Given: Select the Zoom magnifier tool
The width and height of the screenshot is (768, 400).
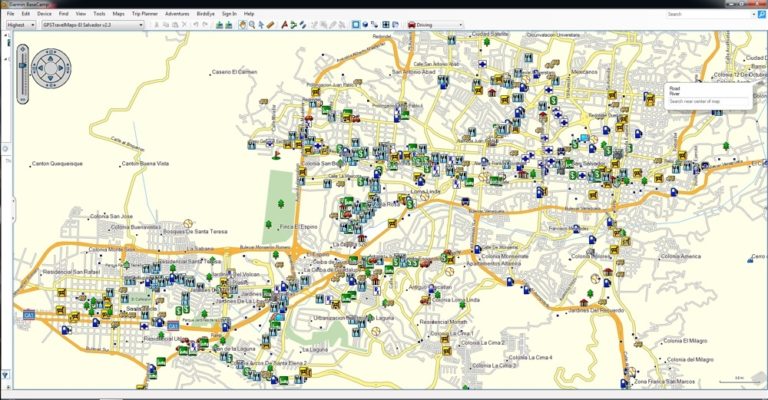Looking at the screenshot, I should pos(251,24).
